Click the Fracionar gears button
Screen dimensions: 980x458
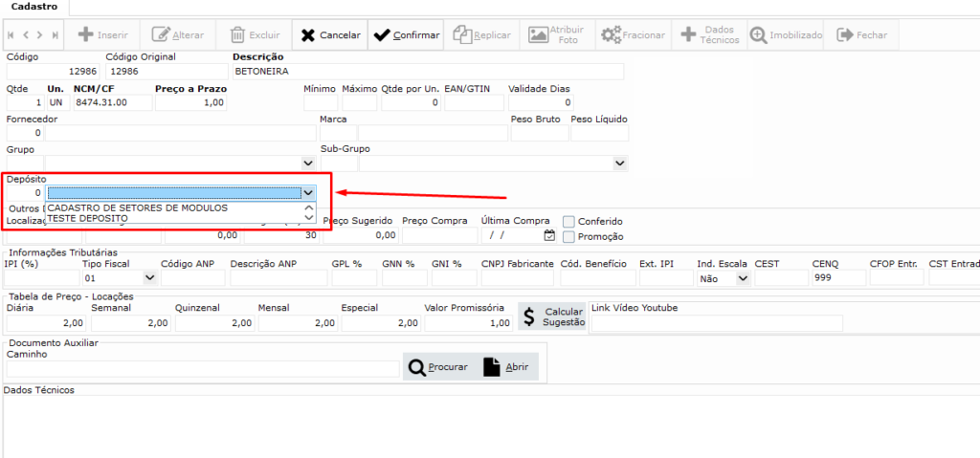(x=633, y=35)
